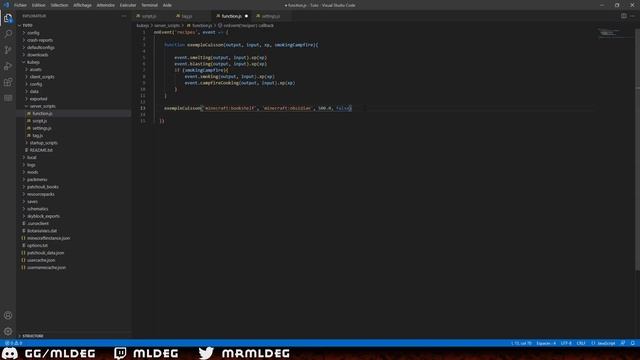Viewport: 640px width, 360px height.
Task: Collapse the server_scripts folder
Action: (42, 106)
